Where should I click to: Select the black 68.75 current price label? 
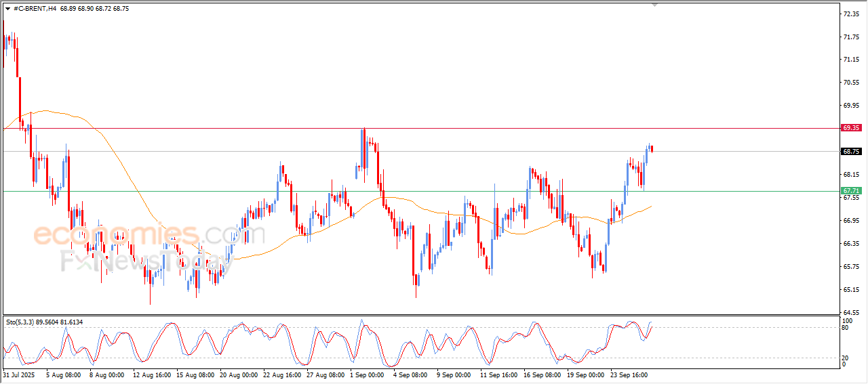(851, 152)
